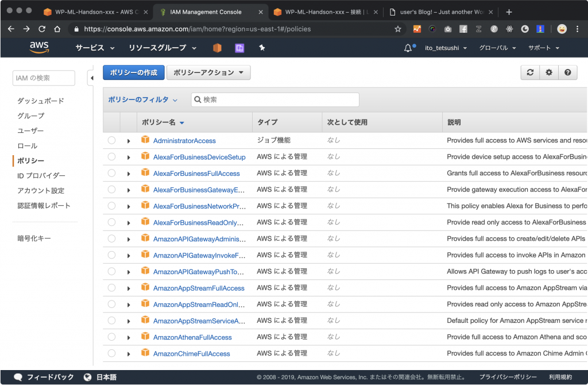Screen dimensions: 588x385
Task: Open the browser home page
Action: [x=57, y=29]
